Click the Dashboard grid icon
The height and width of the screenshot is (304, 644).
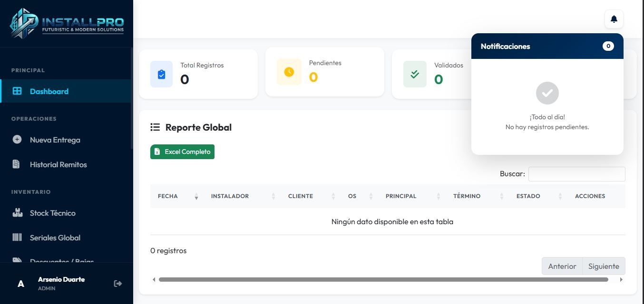click(17, 91)
